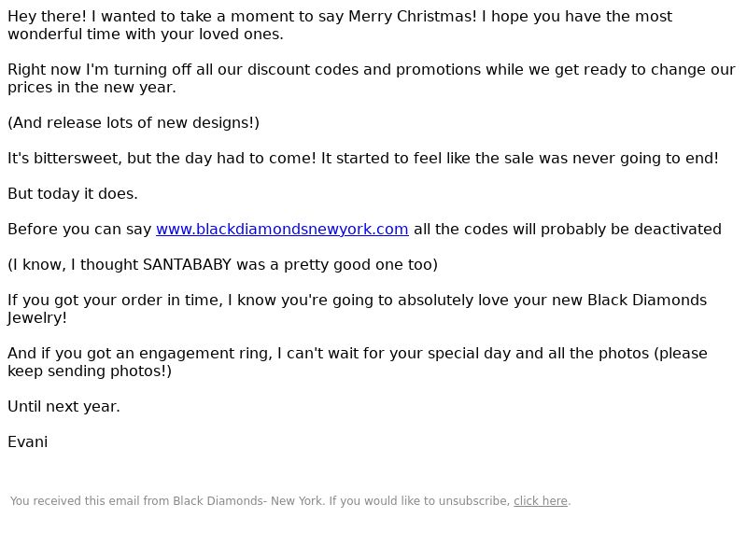Click the unsubscribe 'click here' link
Image resolution: width=747 pixels, height=560 pixels.
coord(541,501)
